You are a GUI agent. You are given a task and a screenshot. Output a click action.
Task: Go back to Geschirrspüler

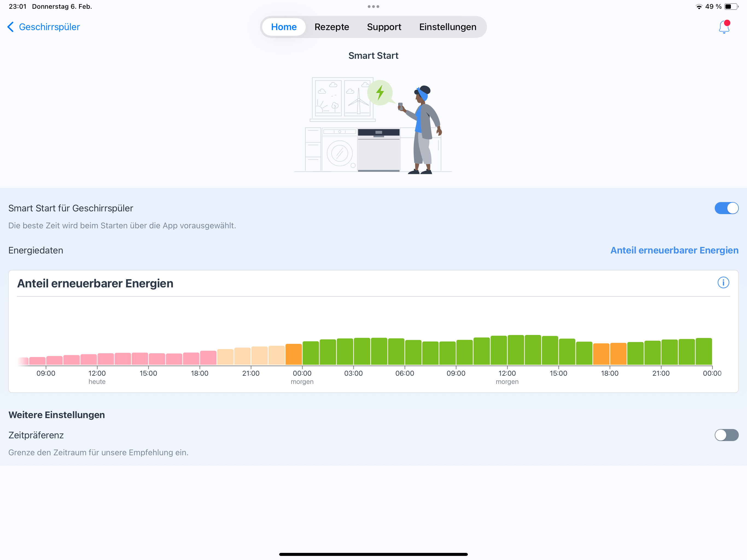click(x=49, y=27)
